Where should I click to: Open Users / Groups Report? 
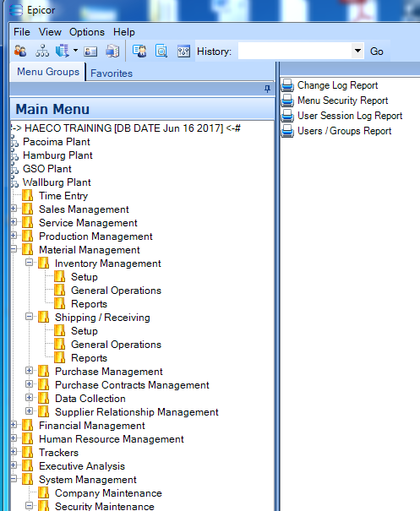[344, 131]
